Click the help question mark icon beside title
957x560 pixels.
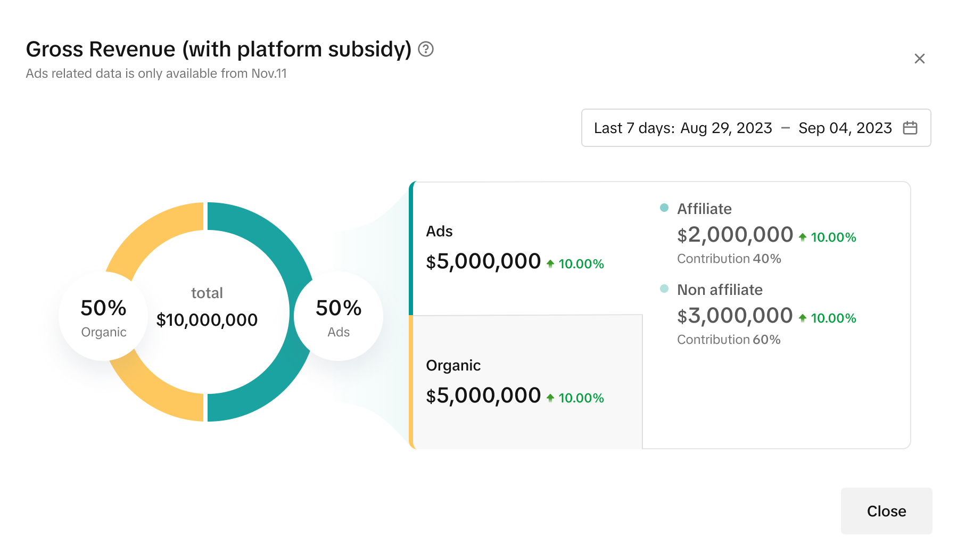click(x=426, y=50)
